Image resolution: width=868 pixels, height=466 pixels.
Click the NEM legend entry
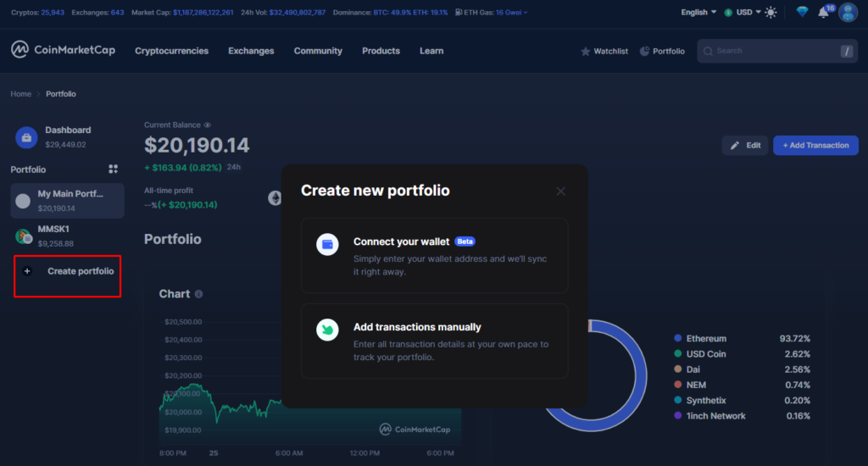tap(742, 385)
